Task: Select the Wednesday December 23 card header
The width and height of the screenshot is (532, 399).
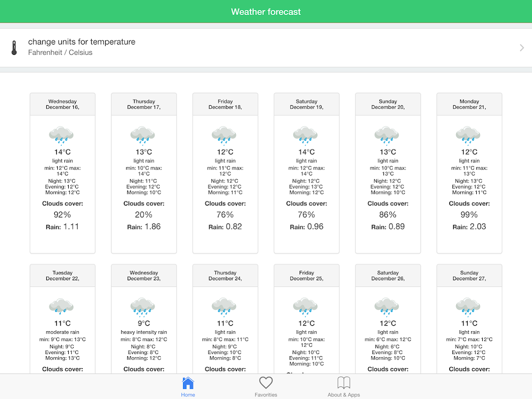Action: [144, 275]
